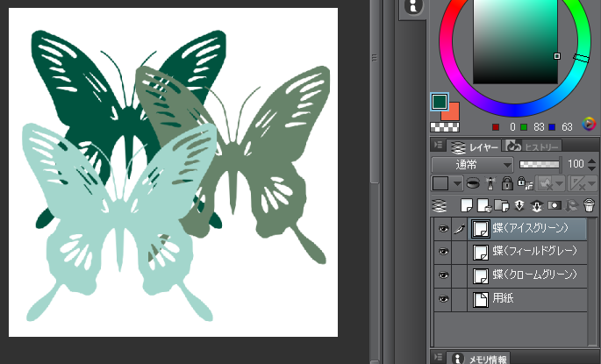Screen dimensions: 601x364
Task: Adjust layer opacity slider
Action: (x=539, y=164)
